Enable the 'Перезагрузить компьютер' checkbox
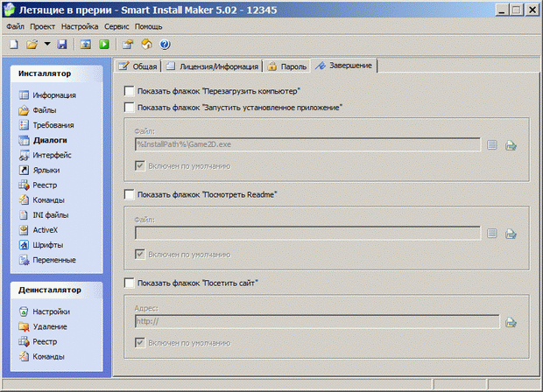This screenshot has height=392, width=543. (130, 91)
